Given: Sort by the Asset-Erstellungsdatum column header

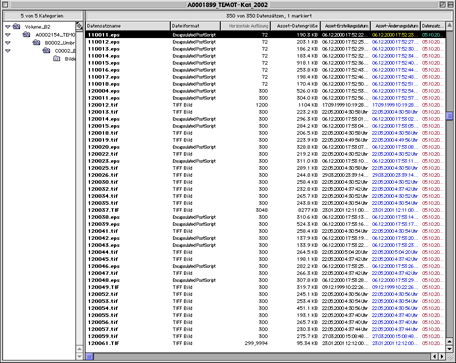Looking at the screenshot, I should coord(346,26).
